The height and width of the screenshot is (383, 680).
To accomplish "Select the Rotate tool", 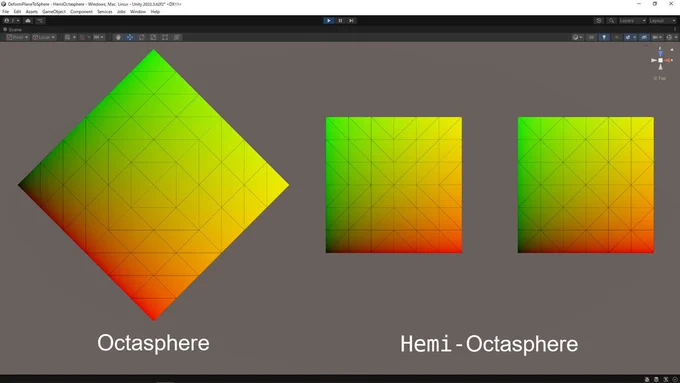I will point(141,37).
